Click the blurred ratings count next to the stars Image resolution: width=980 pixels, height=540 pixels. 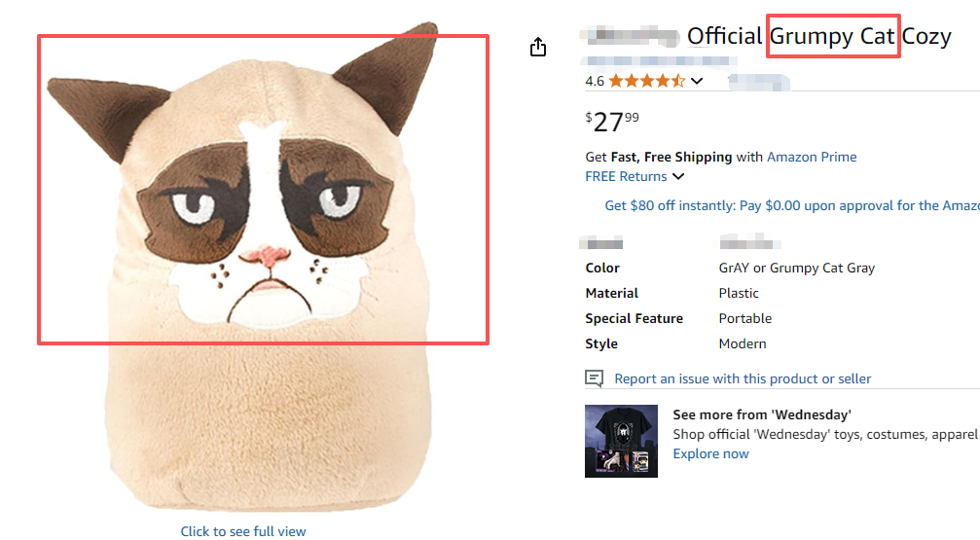pos(759,81)
